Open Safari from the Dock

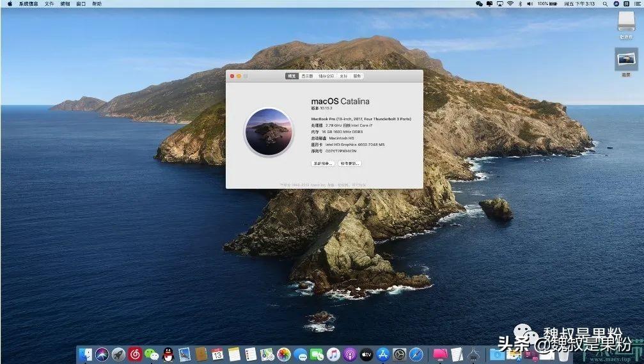416,354
